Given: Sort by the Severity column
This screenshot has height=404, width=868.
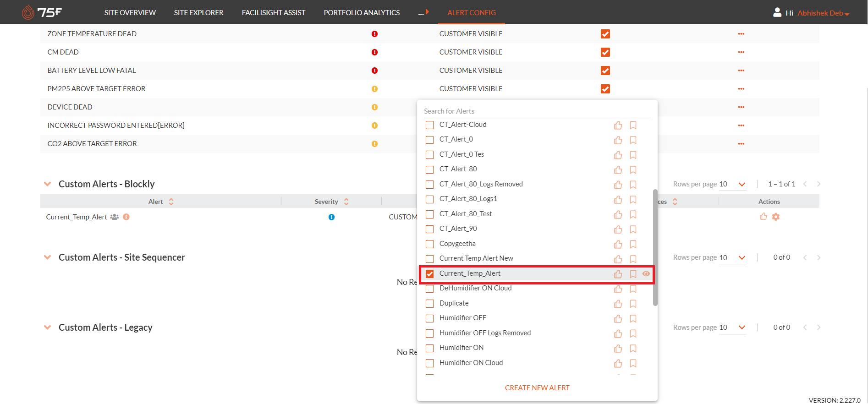Looking at the screenshot, I should (331, 202).
